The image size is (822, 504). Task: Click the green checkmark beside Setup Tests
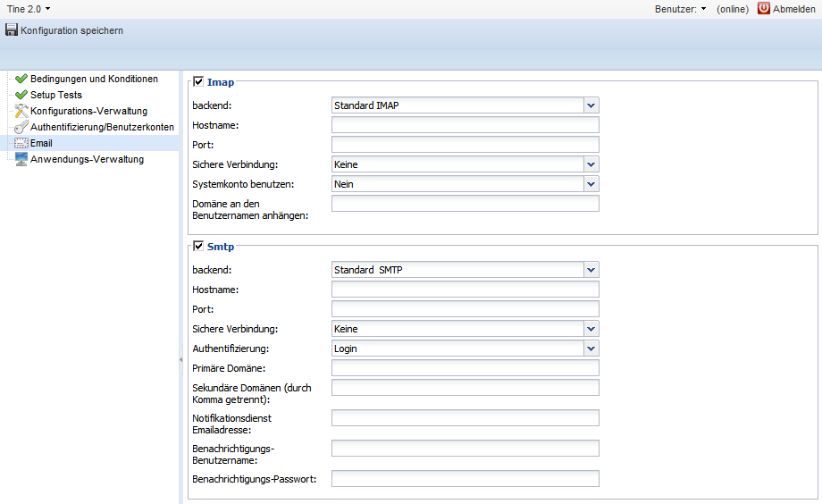(21, 95)
